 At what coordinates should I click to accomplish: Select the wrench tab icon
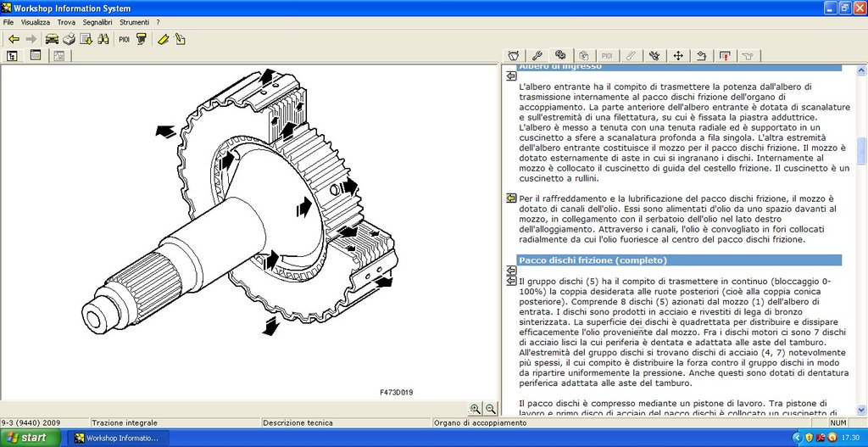click(x=537, y=55)
